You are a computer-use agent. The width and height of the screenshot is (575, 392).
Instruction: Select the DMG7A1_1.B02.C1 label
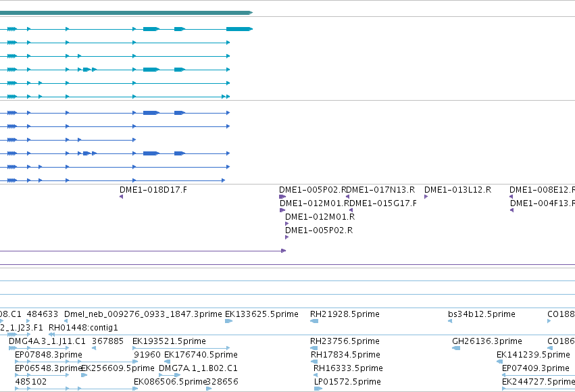(x=198, y=368)
